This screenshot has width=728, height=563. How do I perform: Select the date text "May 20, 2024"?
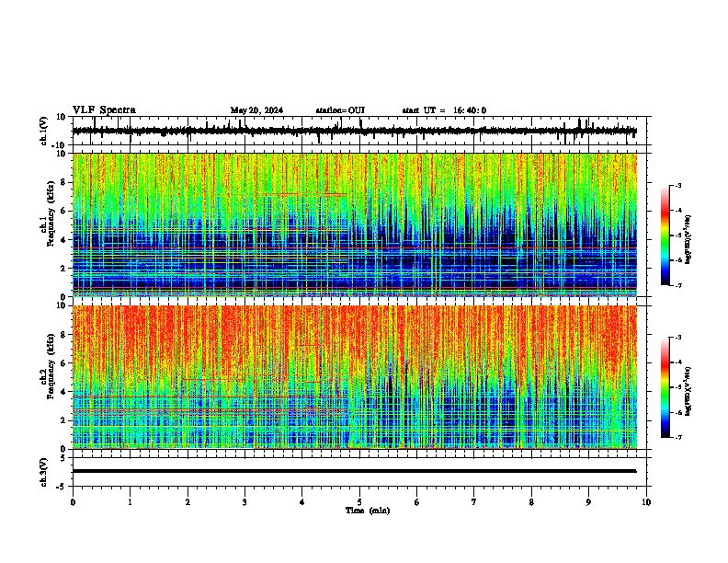[256, 110]
